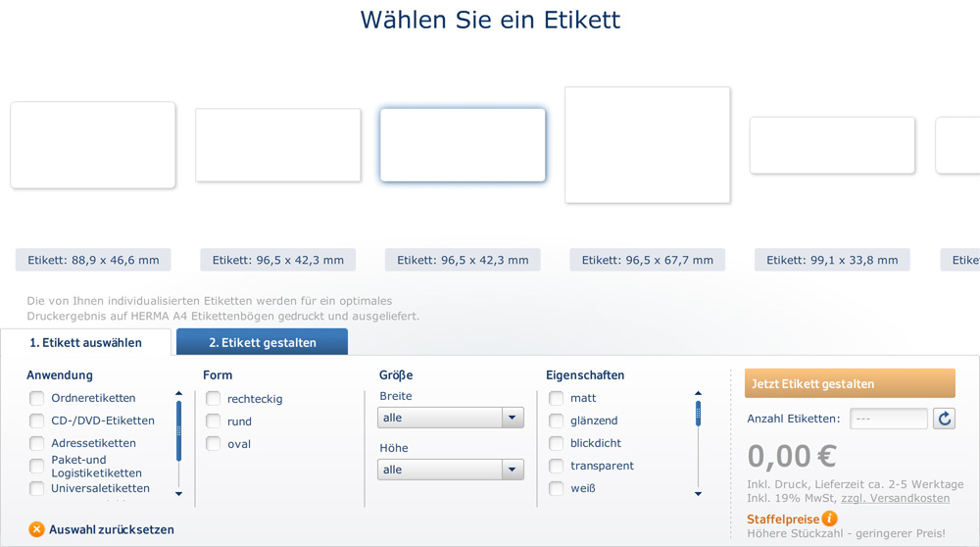The image size is (980, 547).
Task: Click the refresh icon beside Anzahl Etiketten
Action: pos(944,419)
